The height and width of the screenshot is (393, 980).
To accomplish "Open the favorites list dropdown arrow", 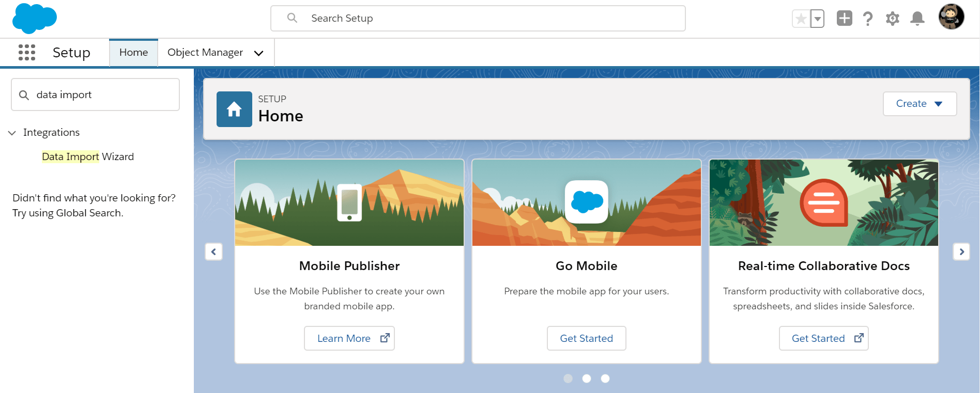I will tap(817, 19).
